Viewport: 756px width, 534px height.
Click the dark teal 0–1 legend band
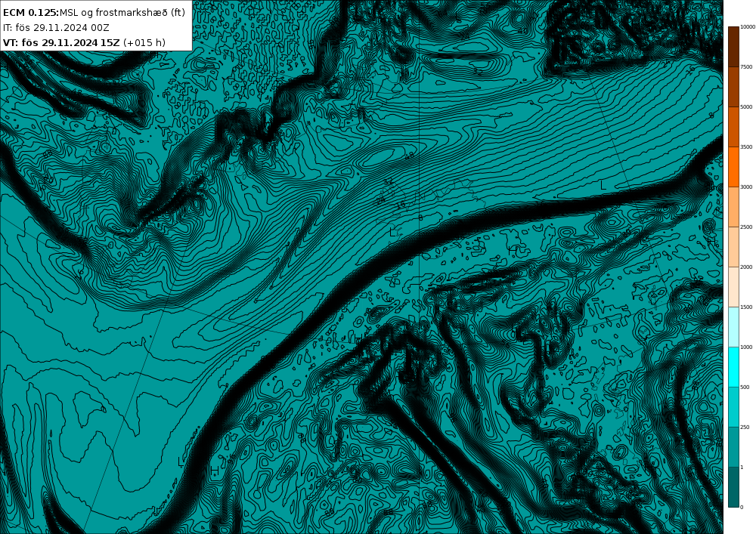(733, 487)
